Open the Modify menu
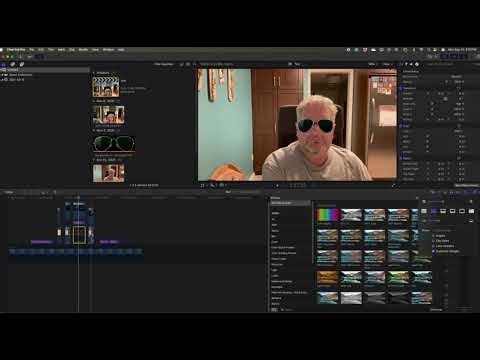480x360 pixels. [x=83, y=50]
